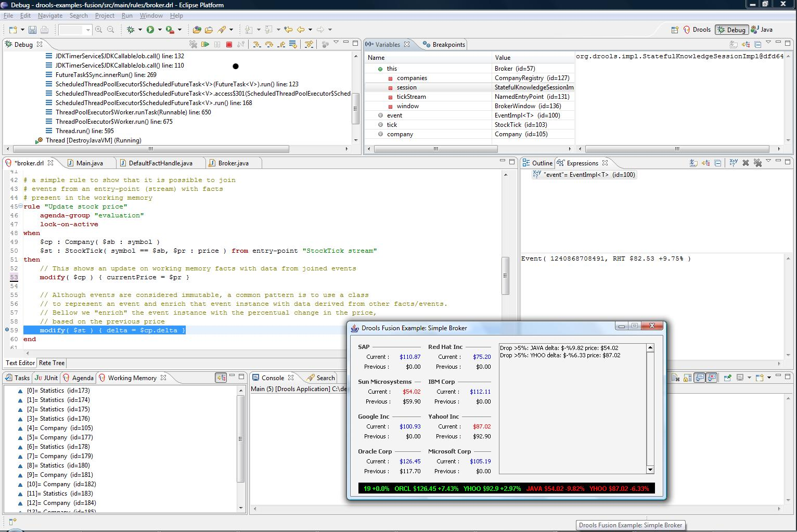
Task: Toggle breakpoint marker at line 59
Action: 7,330
